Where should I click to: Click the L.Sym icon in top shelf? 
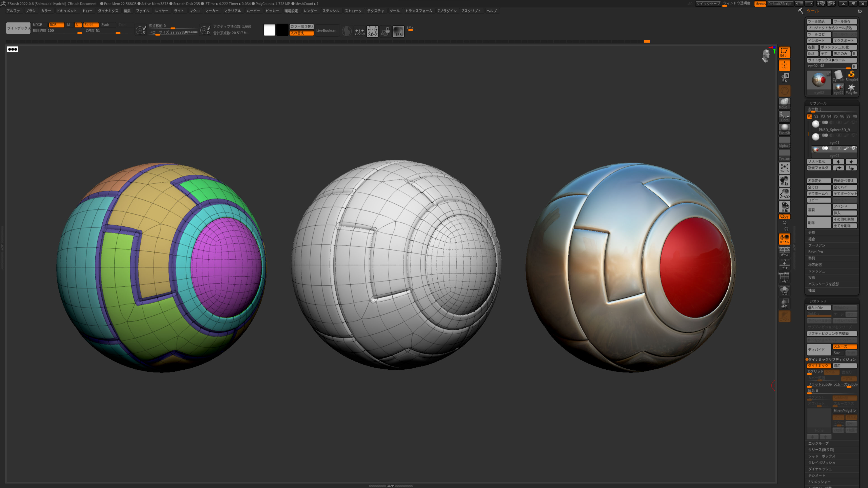[360, 31]
